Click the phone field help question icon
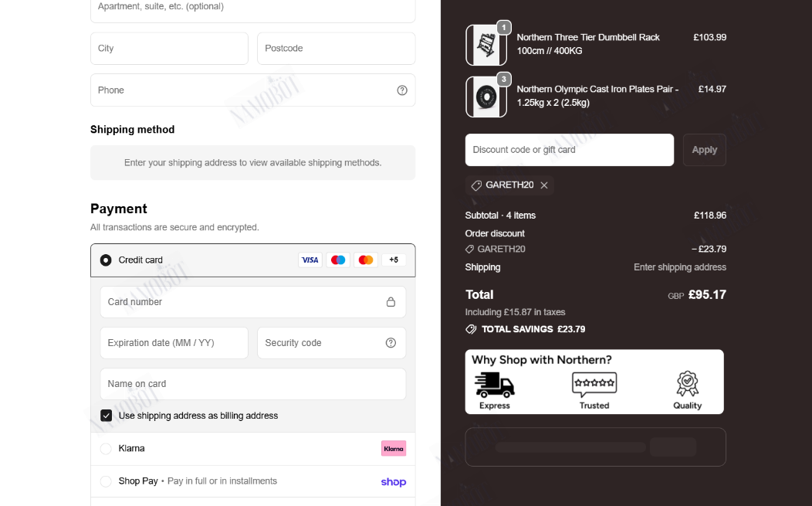 (x=402, y=90)
